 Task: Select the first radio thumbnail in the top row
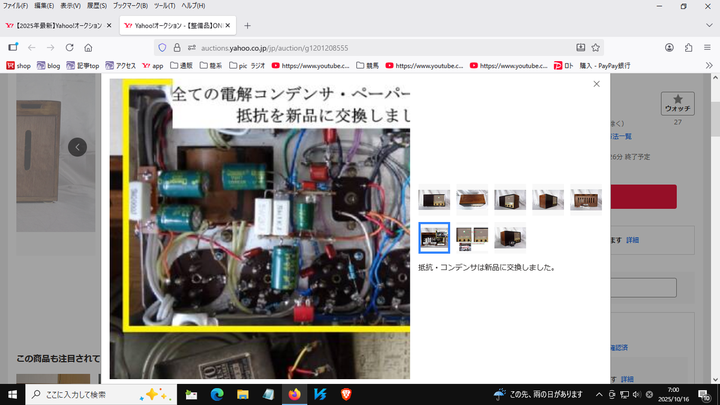pos(434,200)
